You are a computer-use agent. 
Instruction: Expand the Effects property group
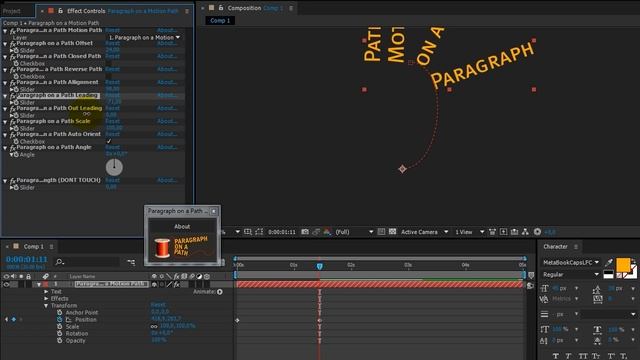click(46, 299)
